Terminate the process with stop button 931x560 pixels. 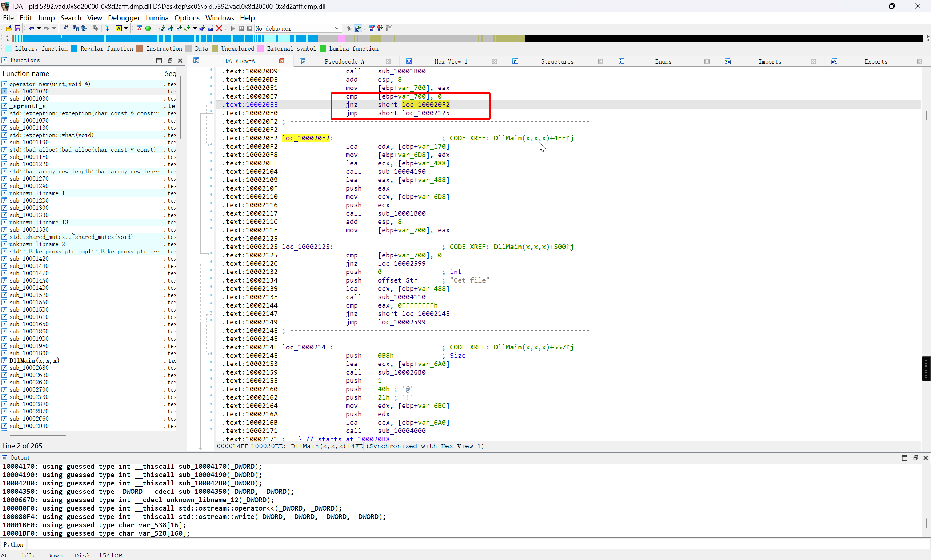(x=250, y=28)
